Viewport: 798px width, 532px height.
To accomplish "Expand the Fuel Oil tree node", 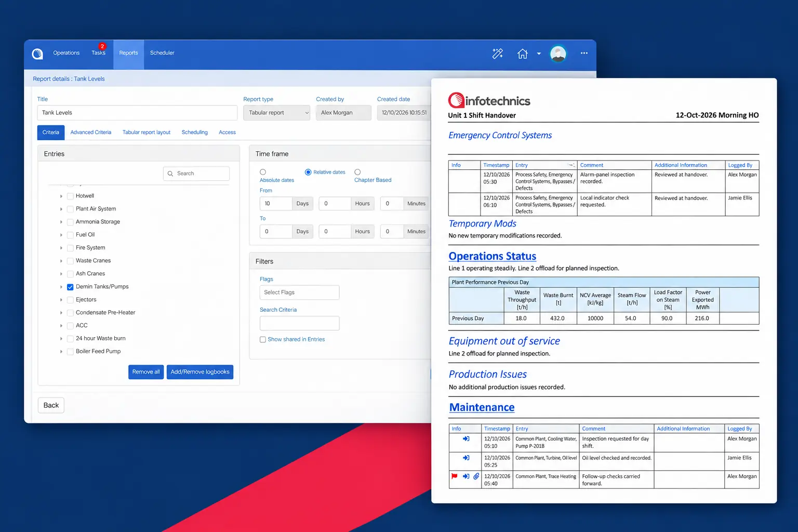I will coord(61,235).
